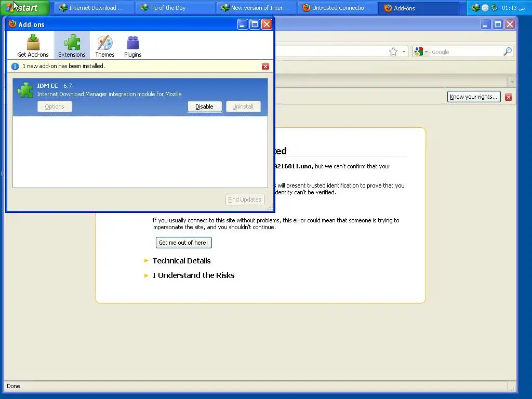This screenshot has height=399, width=532.
Task: Close the Know your rights notification bar
Action: click(508, 97)
